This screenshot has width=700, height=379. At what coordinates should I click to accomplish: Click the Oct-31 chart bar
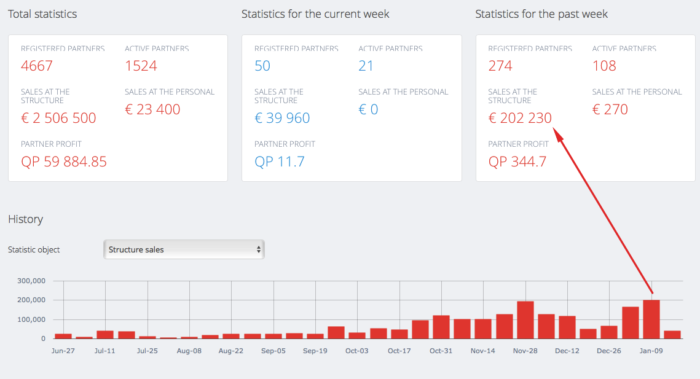(x=442, y=327)
